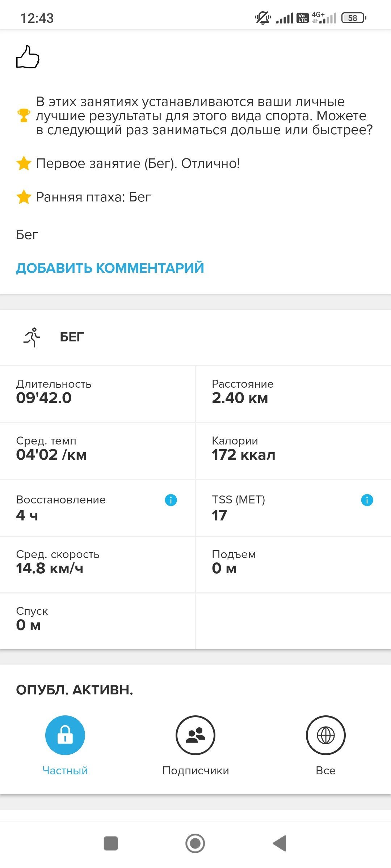Image resolution: width=391 pixels, height=868 pixels.
Task: Tap the trophy personal-best icon
Action: (24, 116)
